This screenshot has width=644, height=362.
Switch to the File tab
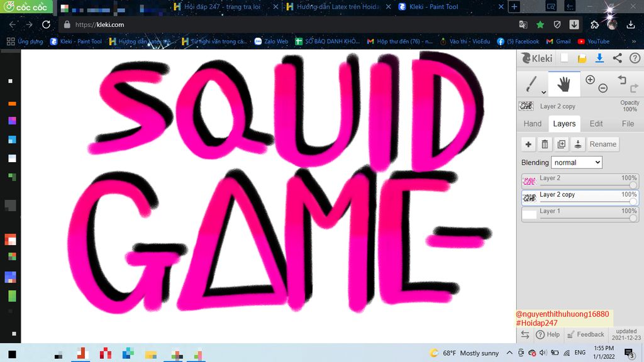tap(628, 124)
